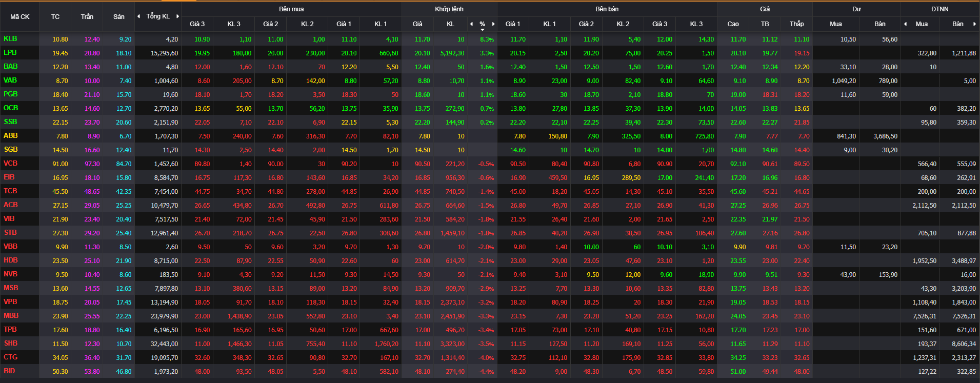The width and height of the screenshot is (980, 383).
Task: Click the Cao column header
Action: (x=733, y=24)
